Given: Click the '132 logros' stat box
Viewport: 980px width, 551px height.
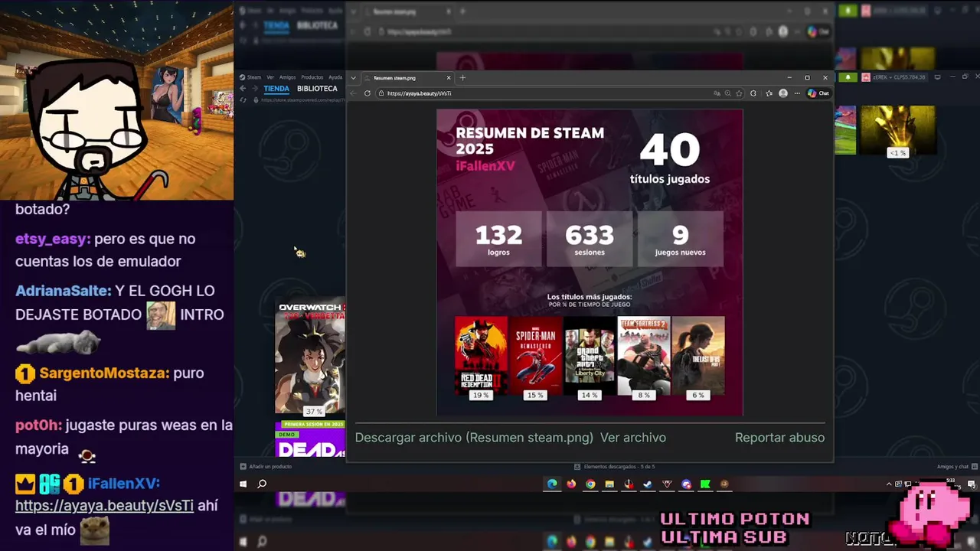Looking at the screenshot, I should click(498, 239).
